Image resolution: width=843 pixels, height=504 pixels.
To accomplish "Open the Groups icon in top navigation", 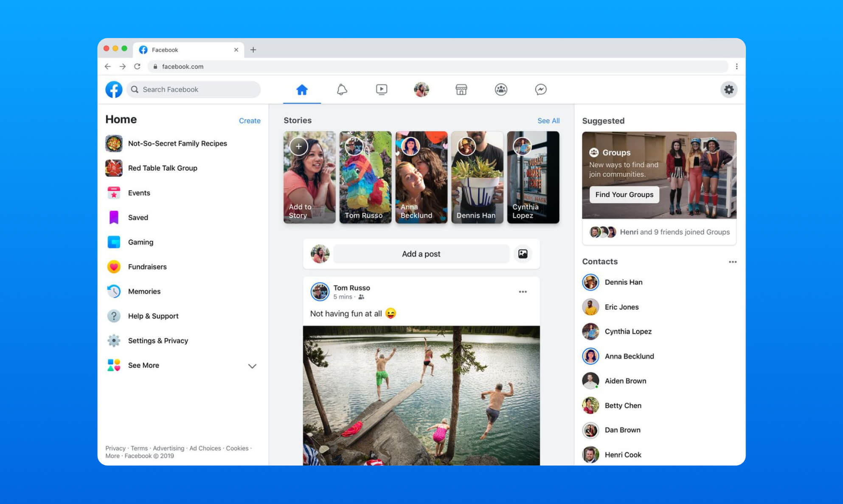I will coord(501,90).
